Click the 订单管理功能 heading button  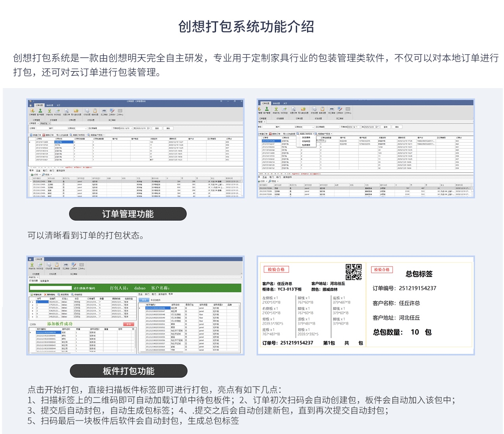click(x=127, y=214)
